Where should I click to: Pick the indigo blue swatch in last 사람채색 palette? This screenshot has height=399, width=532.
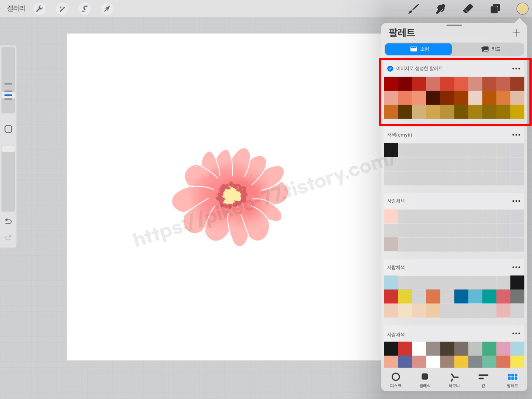405,362
